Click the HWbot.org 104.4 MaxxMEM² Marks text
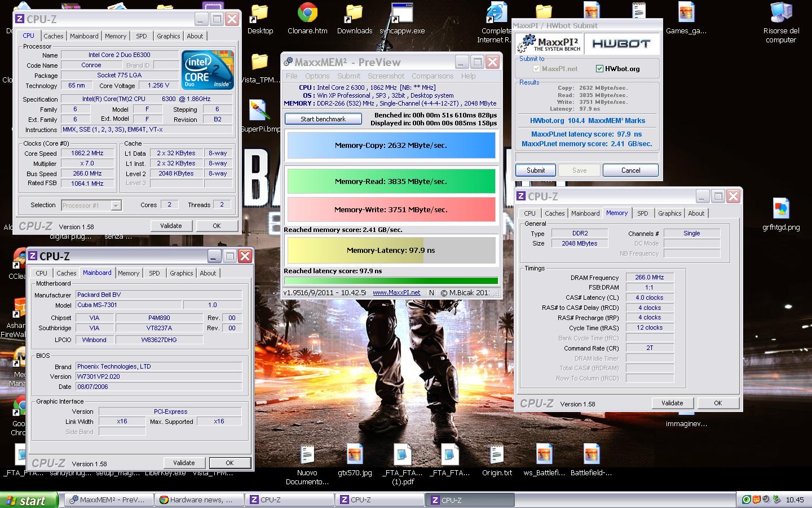This screenshot has height=508, width=812. 587,121
